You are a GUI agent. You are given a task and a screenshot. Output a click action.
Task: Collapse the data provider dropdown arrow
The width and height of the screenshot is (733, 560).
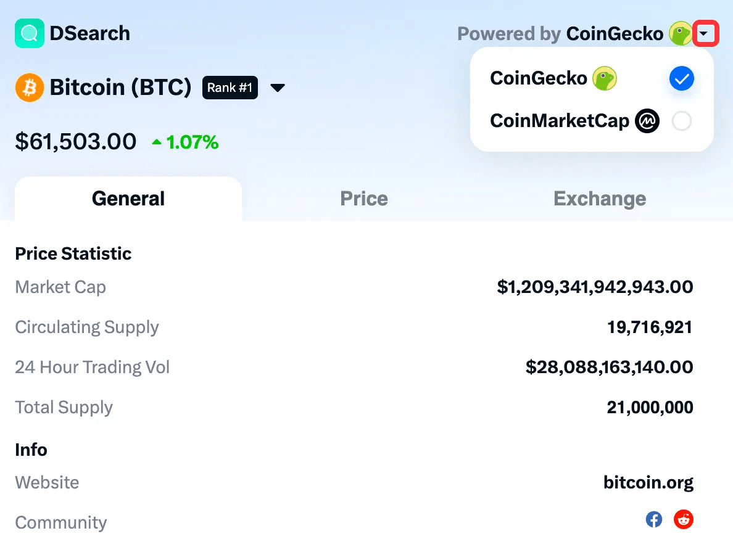coord(705,33)
